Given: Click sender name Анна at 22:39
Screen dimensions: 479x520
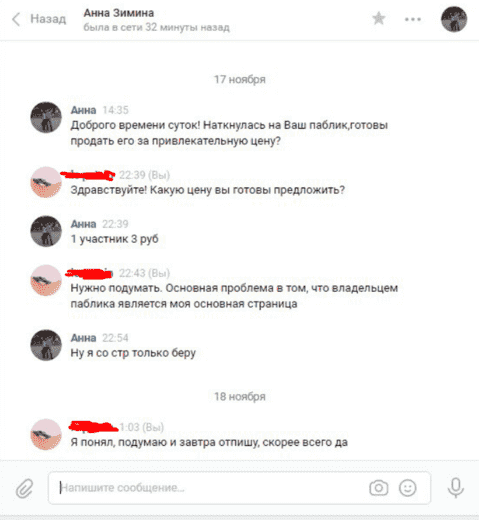Looking at the screenshot, I should [83, 224].
